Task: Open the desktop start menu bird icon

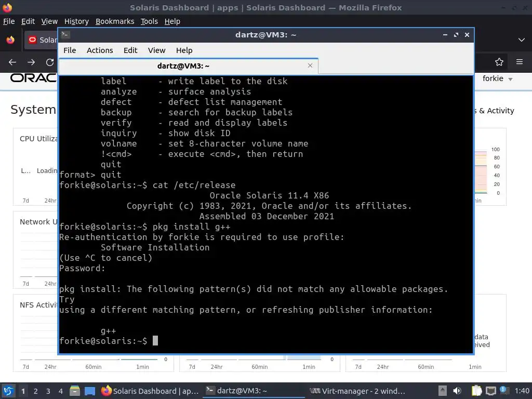Action: (x=8, y=391)
